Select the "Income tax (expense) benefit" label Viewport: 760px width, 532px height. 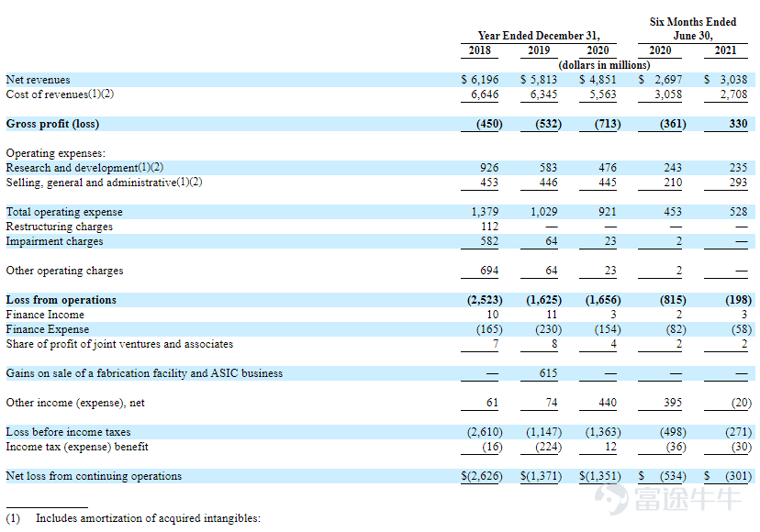point(77,447)
